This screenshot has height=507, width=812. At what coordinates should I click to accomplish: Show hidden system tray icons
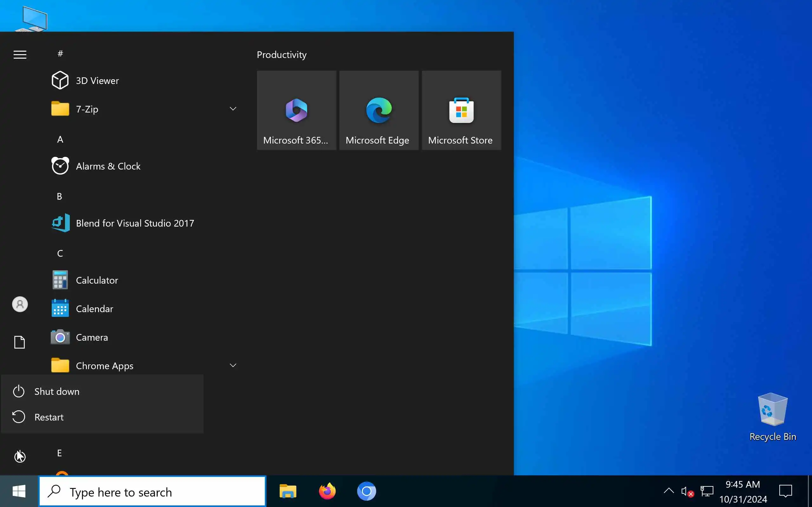(x=668, y=491)
